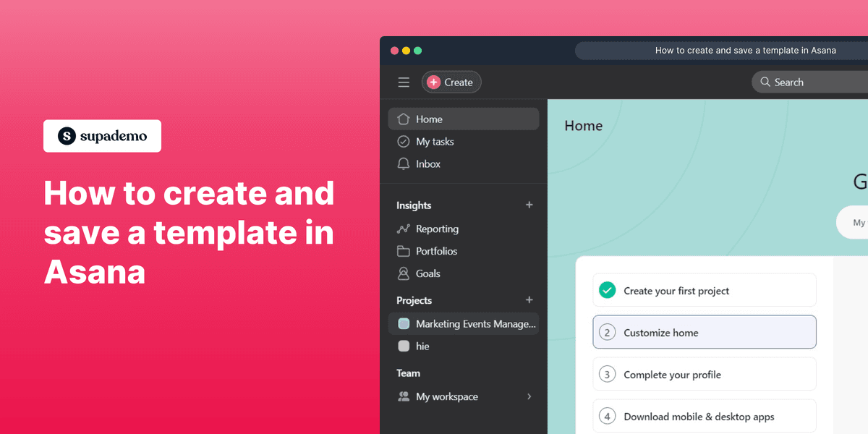The width and height of the screenshot is (868, 434).
Task: Click the plus to add under Insights
Action: pyautogui.click(x=529, y=205)
